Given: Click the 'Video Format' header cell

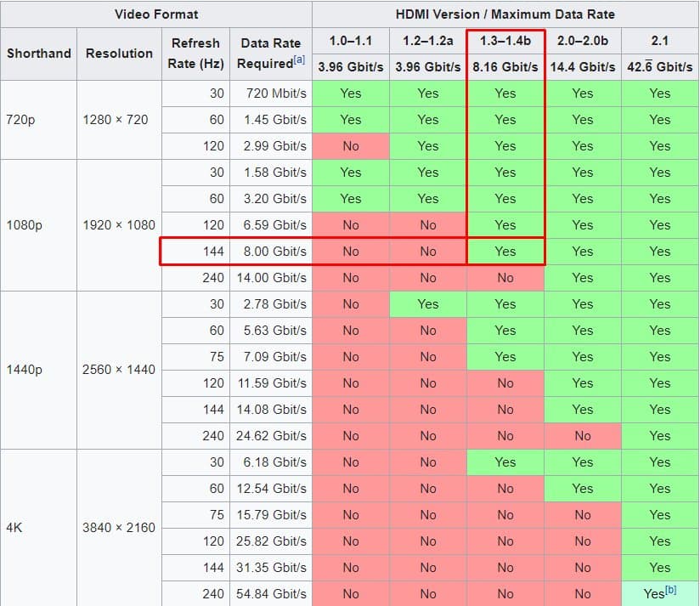Looking at the screenshot, I should (156, 14).
